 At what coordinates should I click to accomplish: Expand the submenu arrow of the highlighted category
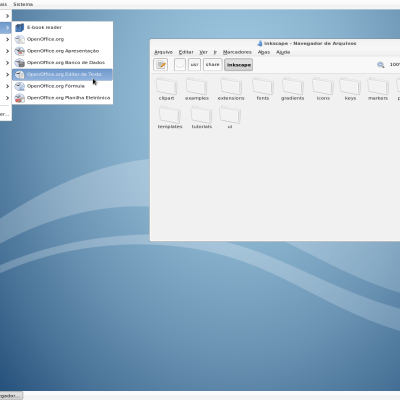[x=7, y=28]
